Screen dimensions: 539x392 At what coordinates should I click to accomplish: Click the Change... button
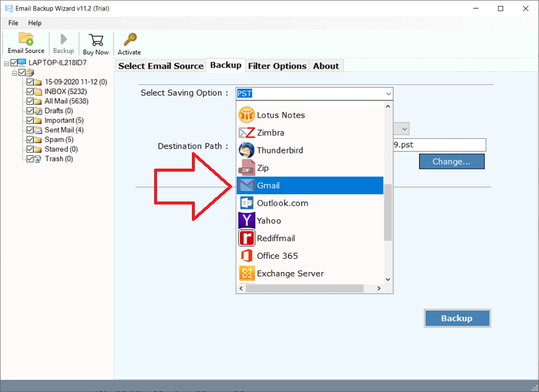point(451,161)
